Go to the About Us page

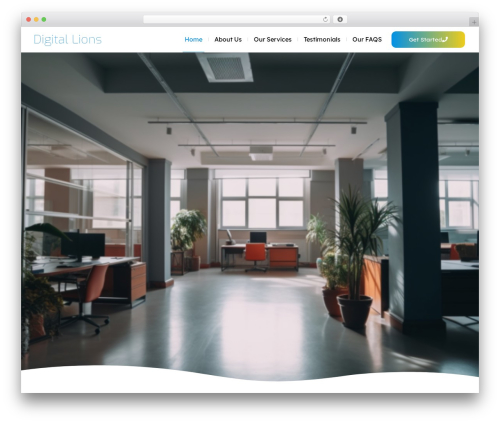pyautogui.click(x=228, y=39)
